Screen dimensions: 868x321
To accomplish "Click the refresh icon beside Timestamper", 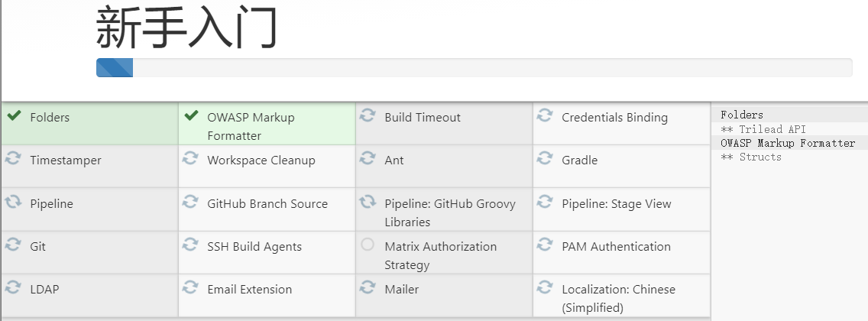I will (x=13, y=158).
